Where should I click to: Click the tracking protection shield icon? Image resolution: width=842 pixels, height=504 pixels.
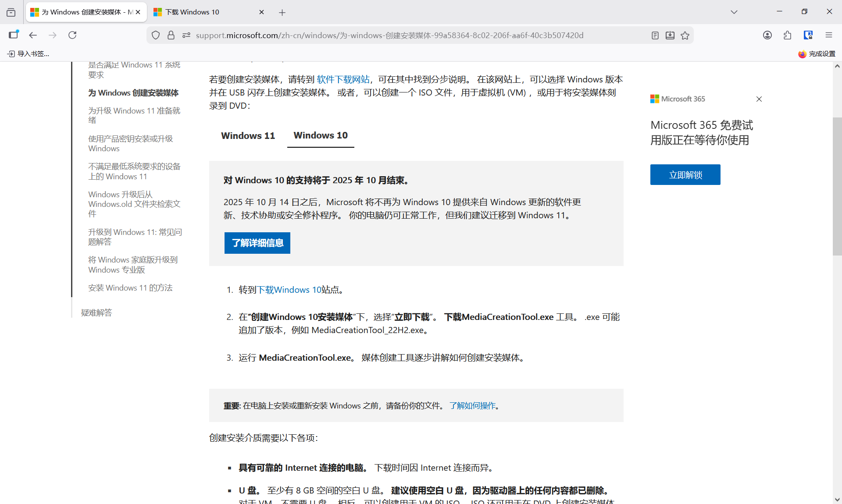pos(156,35)
